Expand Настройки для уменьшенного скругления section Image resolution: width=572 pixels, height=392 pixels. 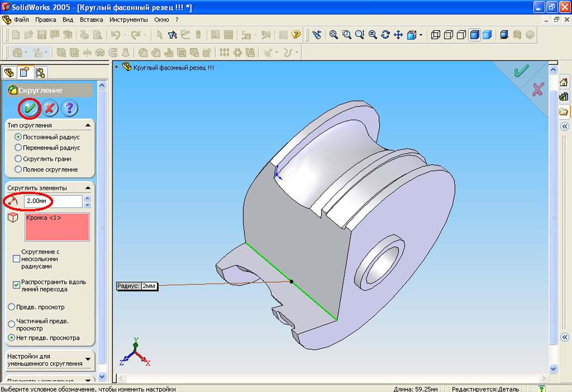[x=88, y=359]
